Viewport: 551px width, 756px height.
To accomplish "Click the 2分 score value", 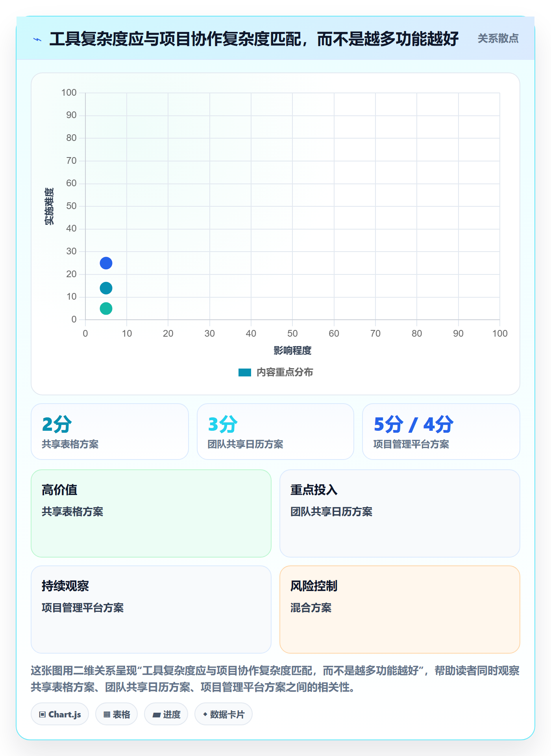I will (57, 424).
